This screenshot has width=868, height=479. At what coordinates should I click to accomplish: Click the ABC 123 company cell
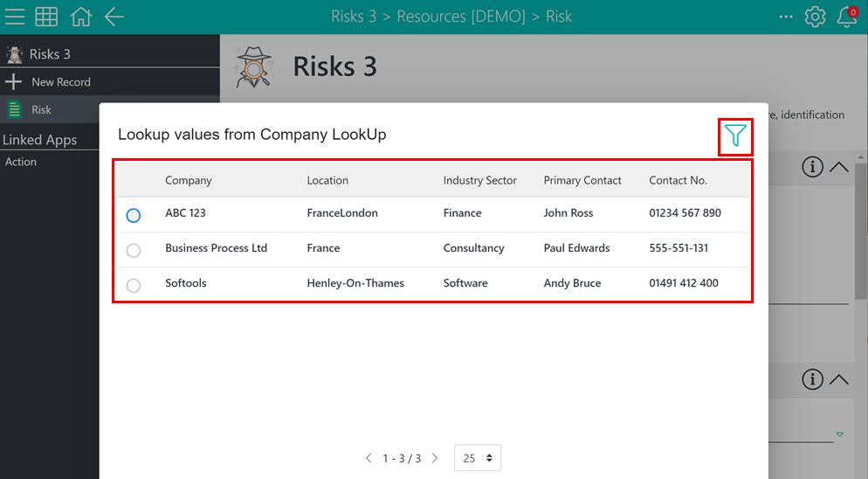[x=185, y=213]
